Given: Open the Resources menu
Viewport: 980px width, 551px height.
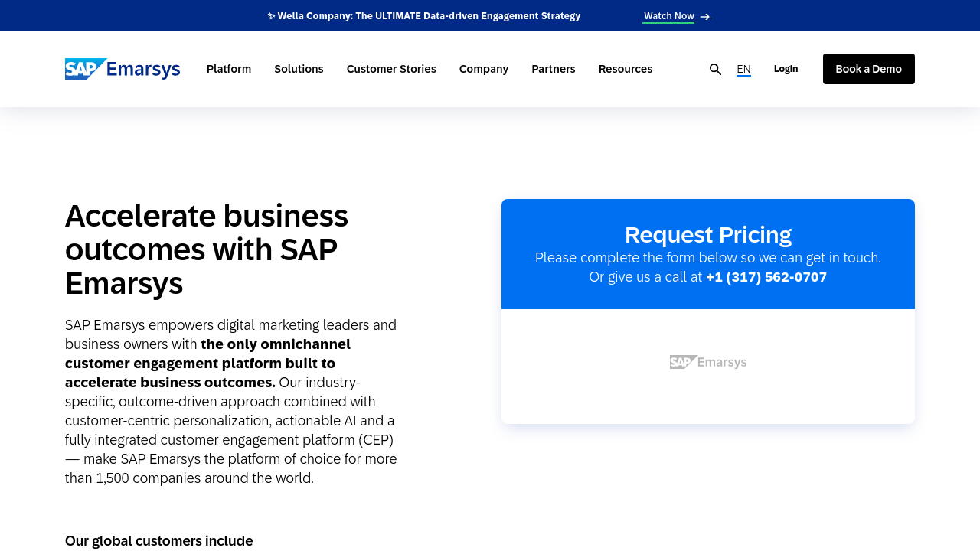Looking at the screenshot, I should [x=626, y=69].
